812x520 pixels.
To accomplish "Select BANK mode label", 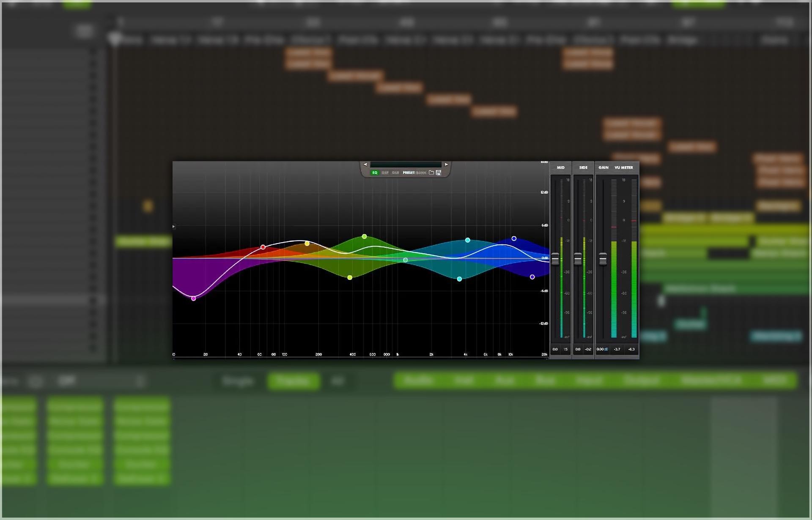I will click(x=421, y=172).
